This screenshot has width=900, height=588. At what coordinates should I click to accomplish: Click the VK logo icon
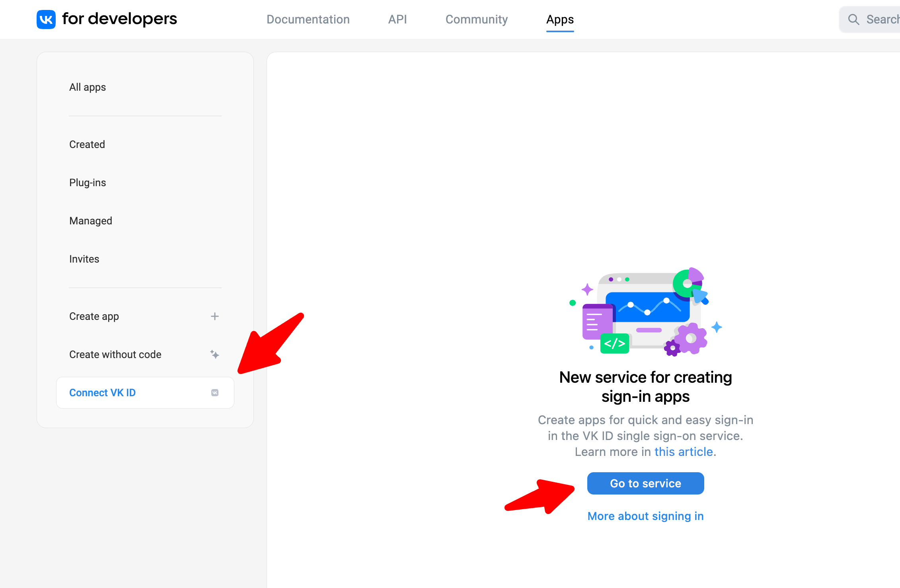[46, 19]
